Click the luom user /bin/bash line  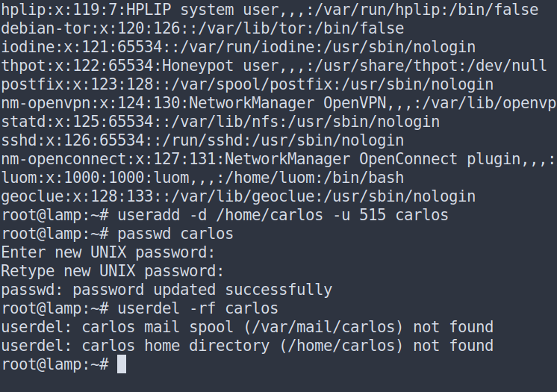point(202,178)
